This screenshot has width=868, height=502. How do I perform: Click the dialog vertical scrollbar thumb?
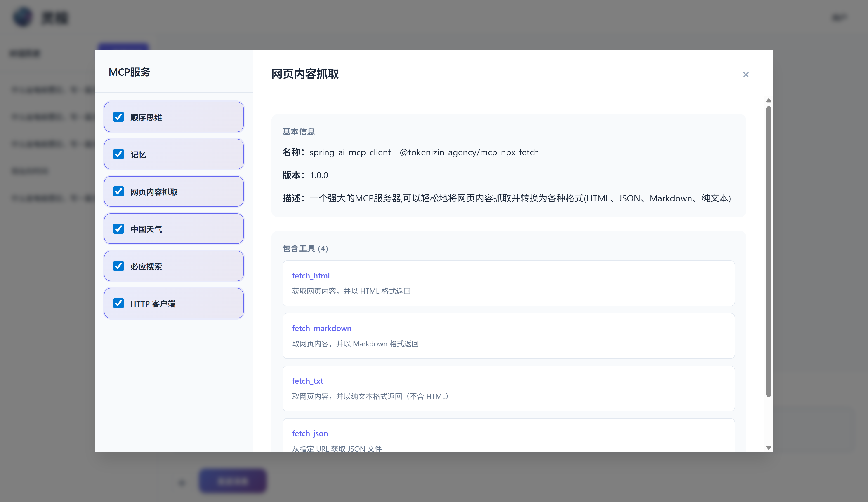[769, 251]
